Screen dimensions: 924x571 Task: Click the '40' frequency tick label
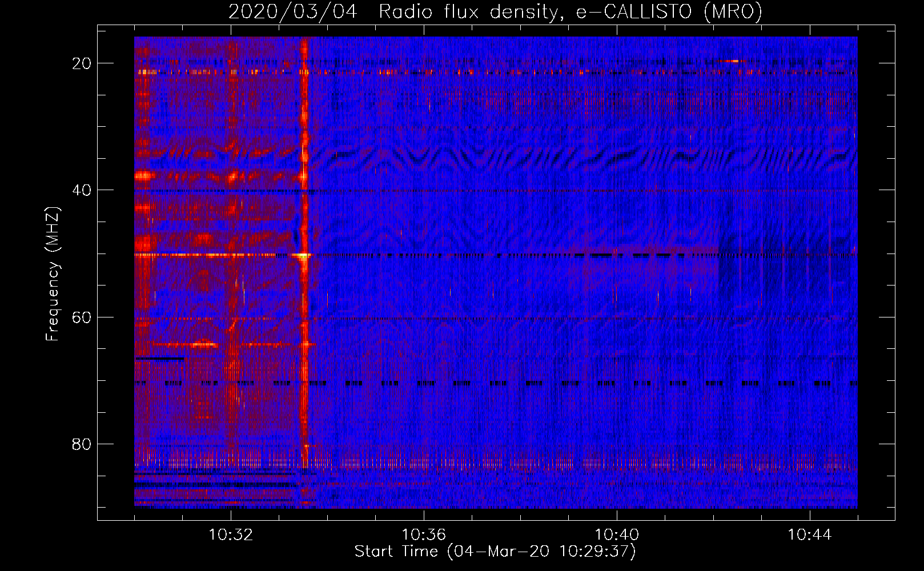tap(82, 190)
